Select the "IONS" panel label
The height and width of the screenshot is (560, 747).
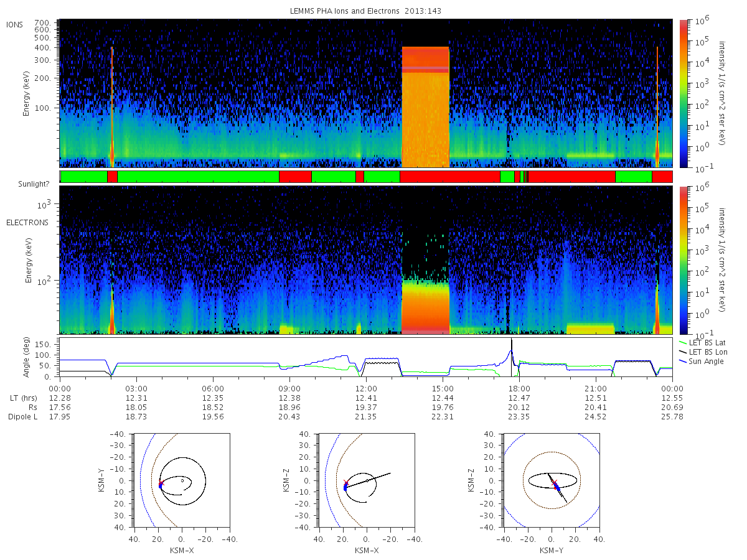pyautogui.click(x=14, y=25)
